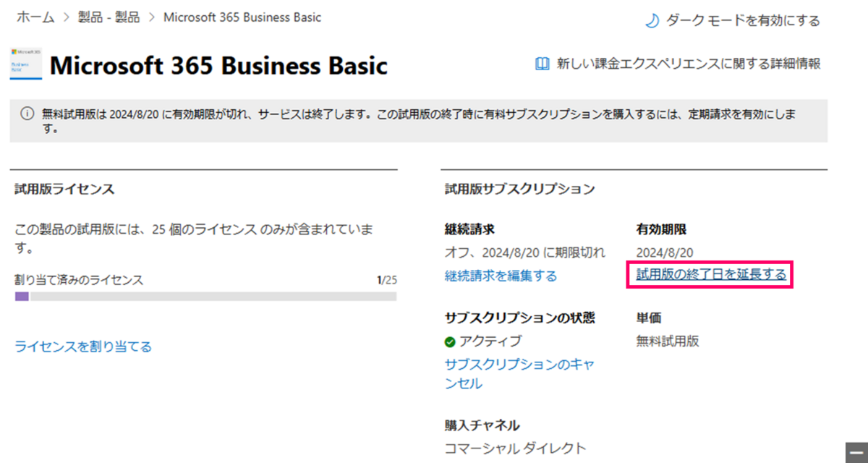Screen dimensions: 868x463
Task: Click the trial expiry notice banner text
Action: pos(420,122)
